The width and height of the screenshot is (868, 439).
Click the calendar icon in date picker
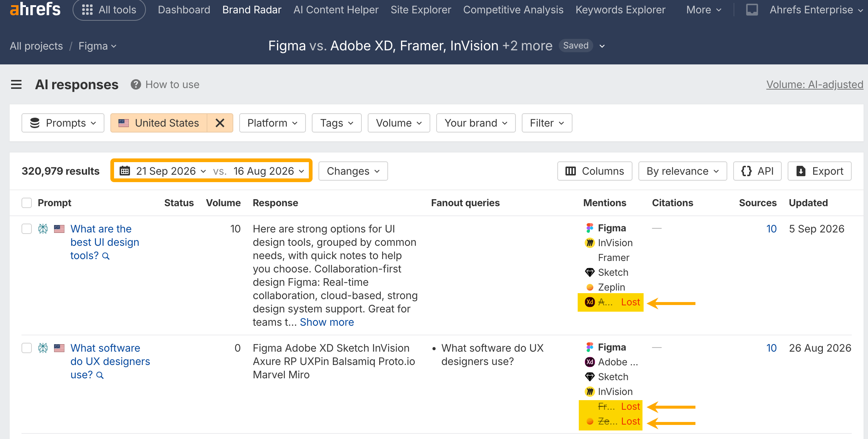125,171
